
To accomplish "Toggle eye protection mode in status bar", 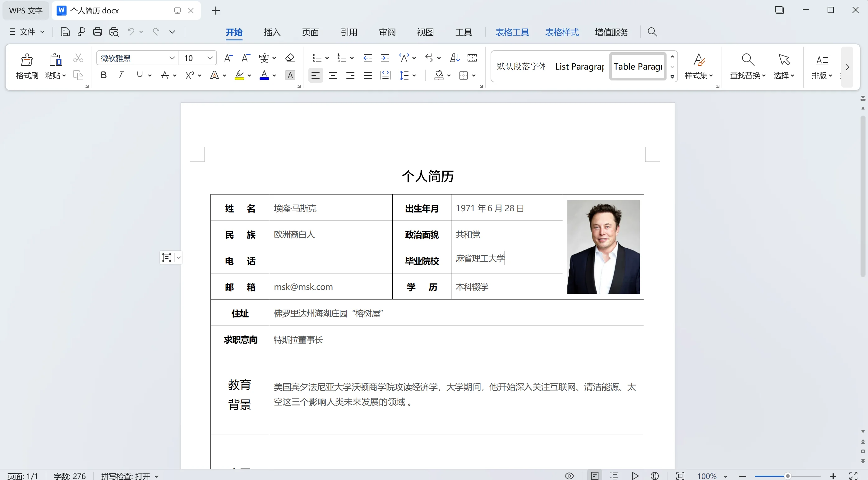I will [569, 476].
